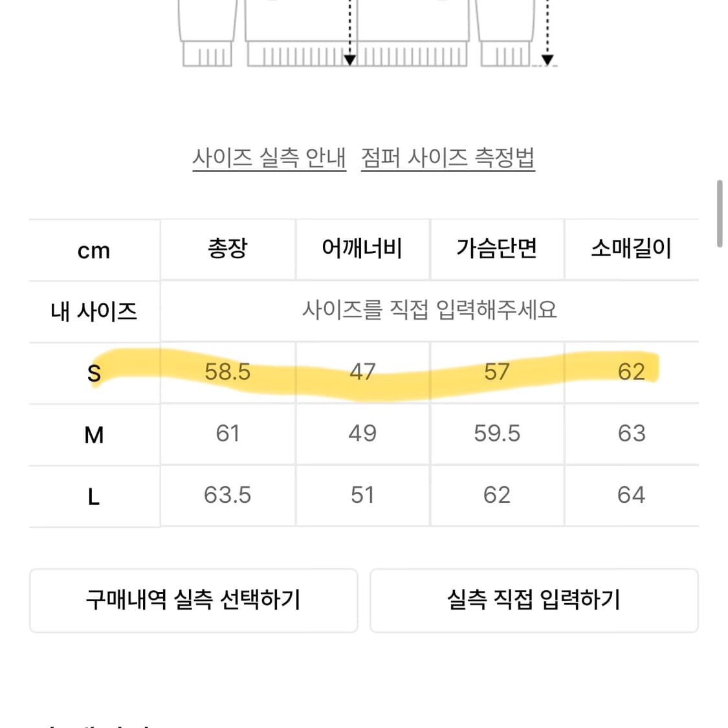The height and width of the screenshot is (728, 728).
Task: Click the 내 사이즈 row label
Action: tap(94, 311)
